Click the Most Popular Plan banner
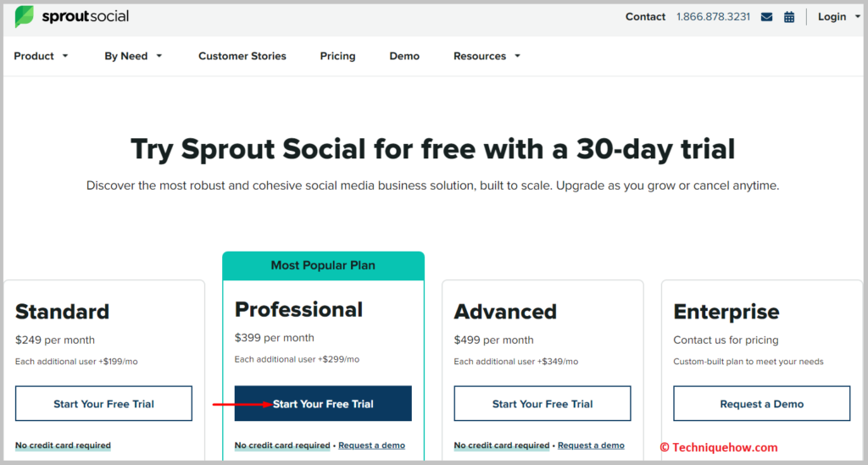Screen dimensions: 868x465 click(323, 265)
